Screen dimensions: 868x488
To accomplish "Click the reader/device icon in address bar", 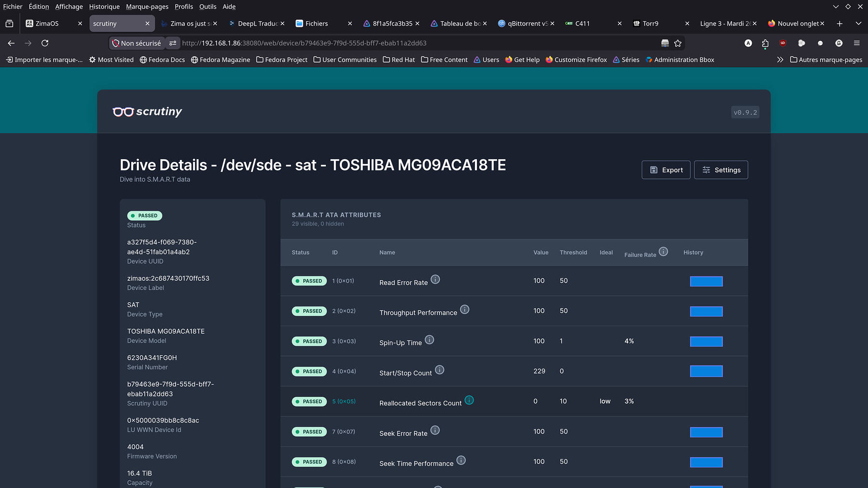I will [665, 43].
